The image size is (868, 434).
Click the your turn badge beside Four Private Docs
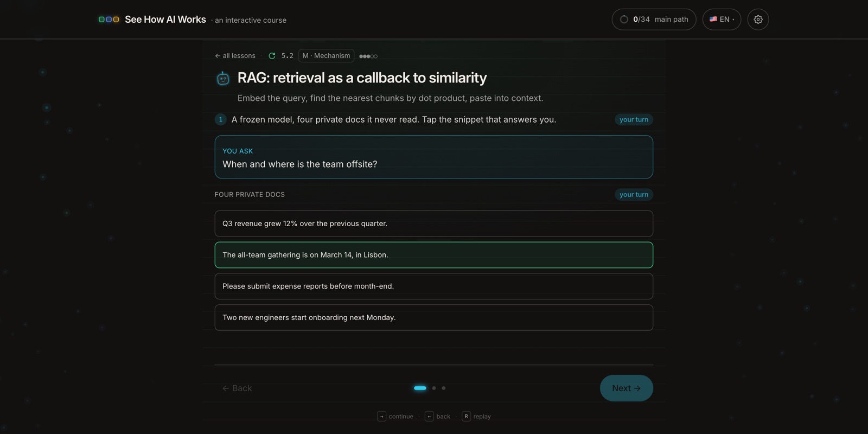click(634, 194)
